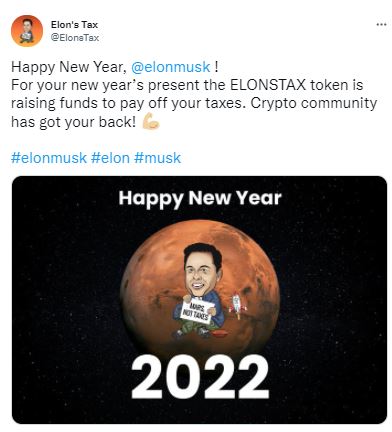Click the Happy New Year image heading
392x432 pixels.
pyautogui.click(x=200, y=198)
